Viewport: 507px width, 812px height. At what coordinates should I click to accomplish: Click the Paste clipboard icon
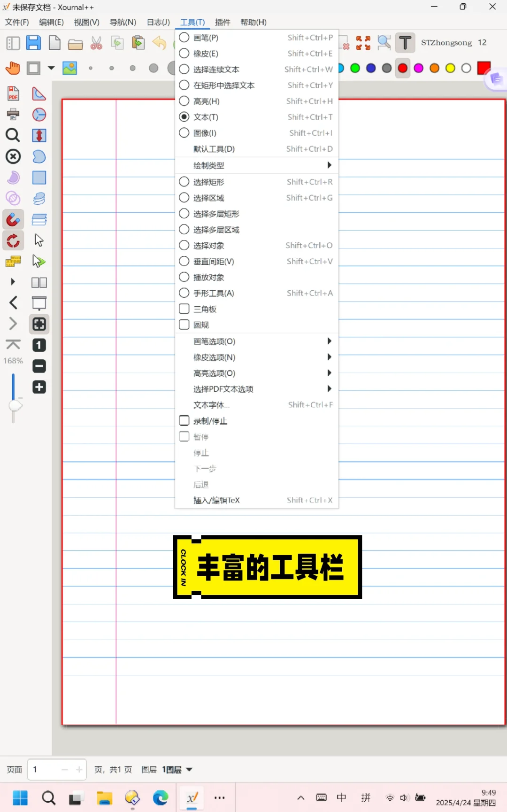click(x=138, y=43)
